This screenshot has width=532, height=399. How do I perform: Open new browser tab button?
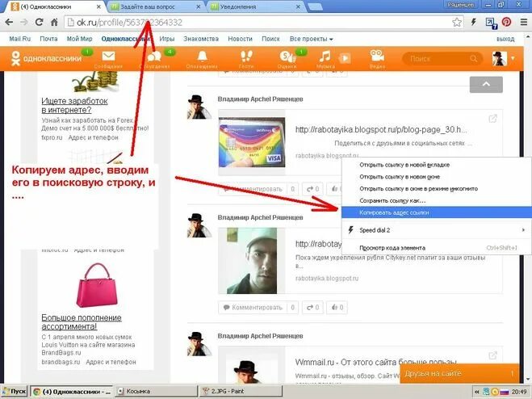[x=315, y=6]
